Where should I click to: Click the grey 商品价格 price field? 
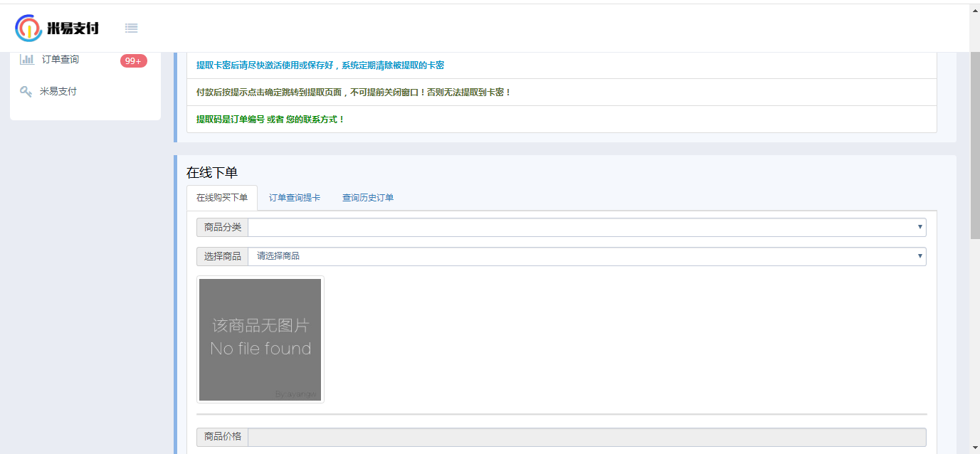(586, 437)
